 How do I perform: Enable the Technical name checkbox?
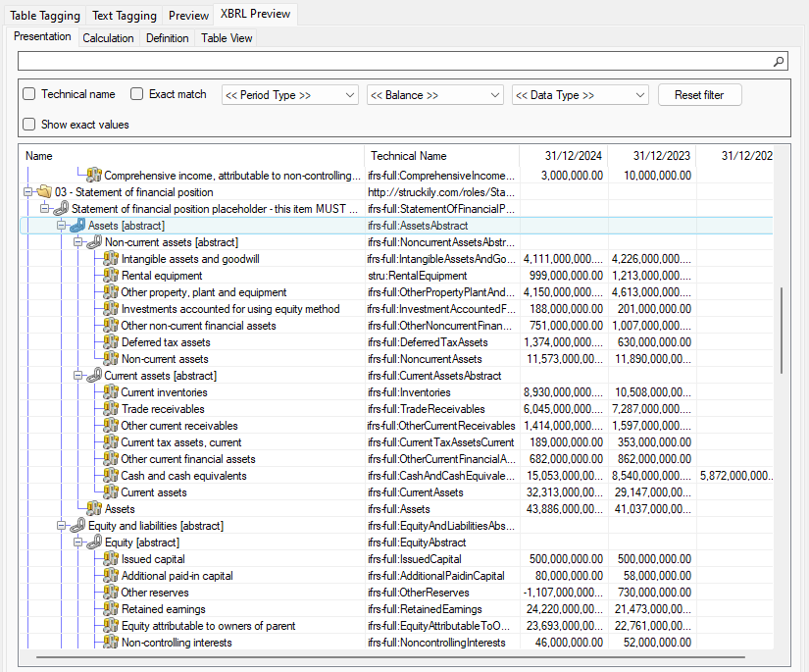(x=29, y=94)
